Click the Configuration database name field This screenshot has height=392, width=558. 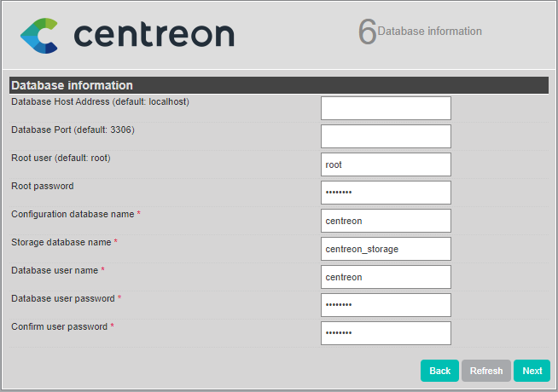coord(386,221)
